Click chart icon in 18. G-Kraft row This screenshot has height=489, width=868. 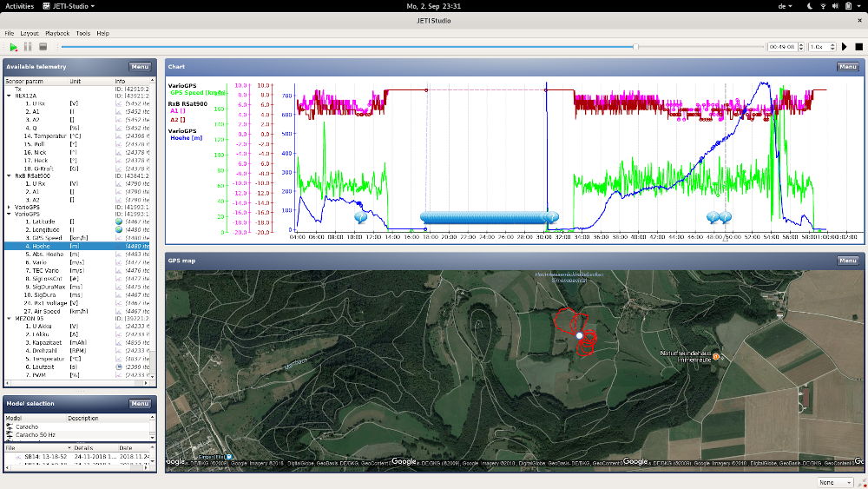click(118, 169)
